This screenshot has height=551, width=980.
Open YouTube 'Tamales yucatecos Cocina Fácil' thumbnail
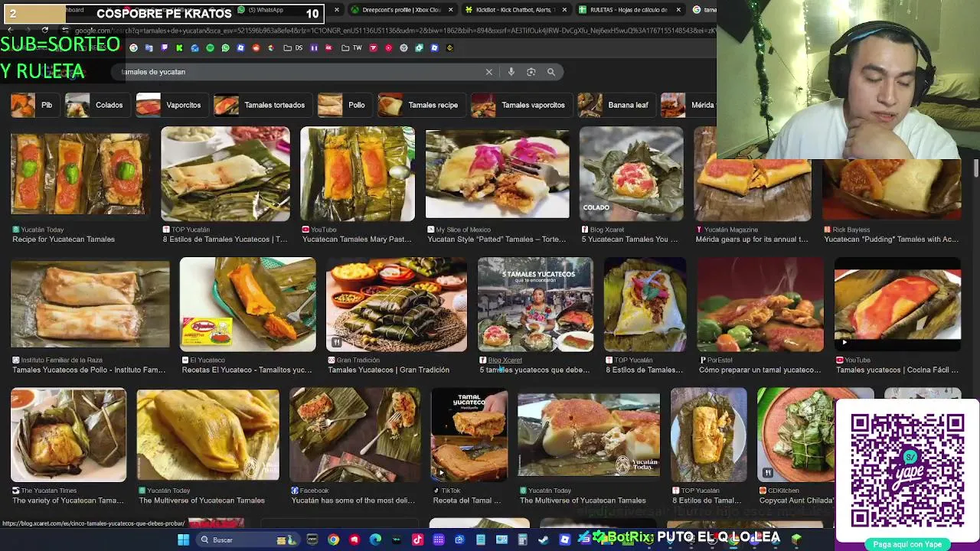point(897,305)
